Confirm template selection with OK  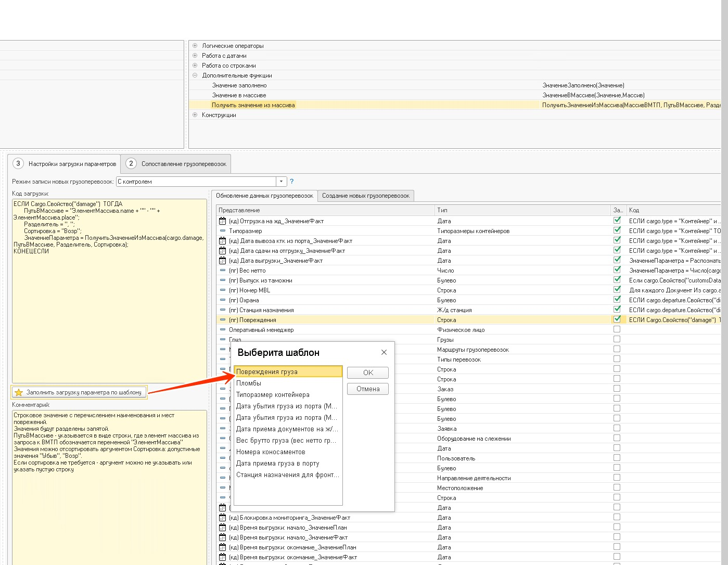(368, 373)
